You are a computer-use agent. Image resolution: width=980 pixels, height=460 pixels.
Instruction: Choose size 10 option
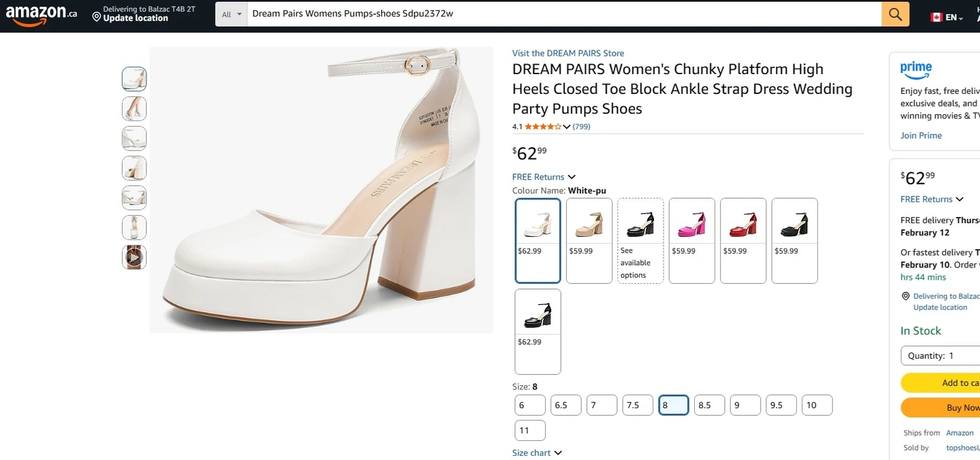[x=817, y=405]
